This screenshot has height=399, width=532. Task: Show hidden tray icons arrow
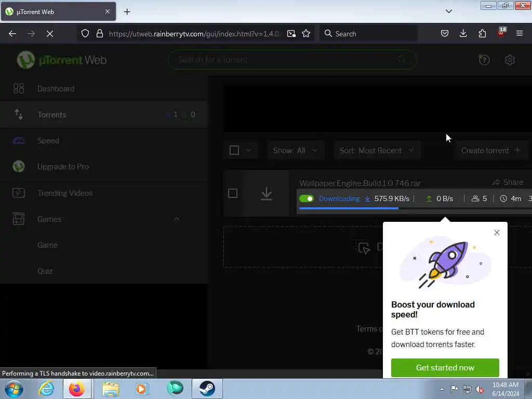point(442,389)
